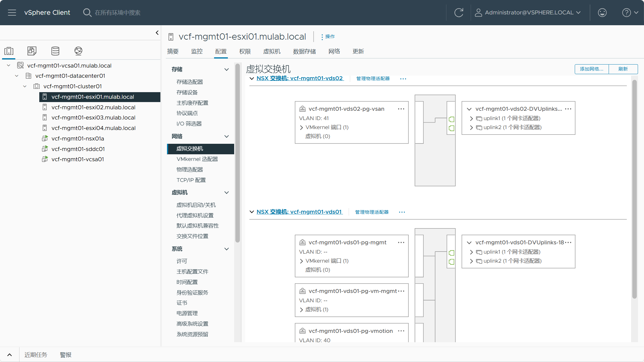644x362 pixels.
Task: Select host vcf-mgmt01-esxi02.mulab.local
Action: 93,107
